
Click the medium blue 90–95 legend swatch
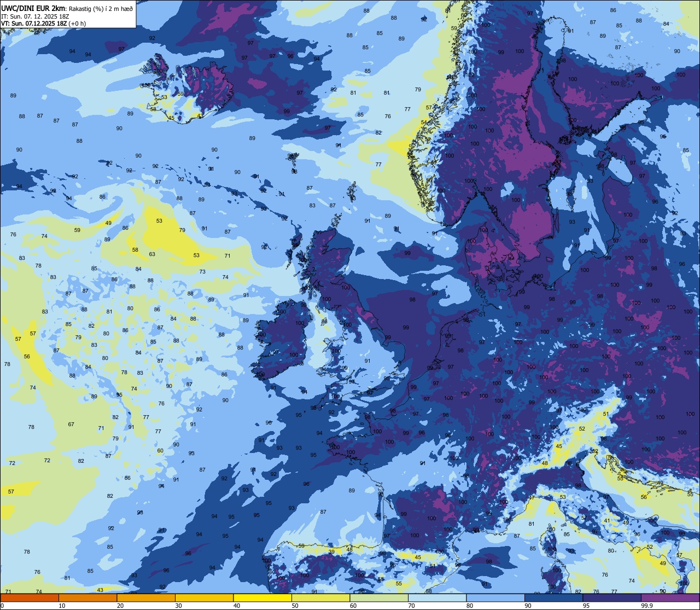pyautogui.click(x=553, y=597)
